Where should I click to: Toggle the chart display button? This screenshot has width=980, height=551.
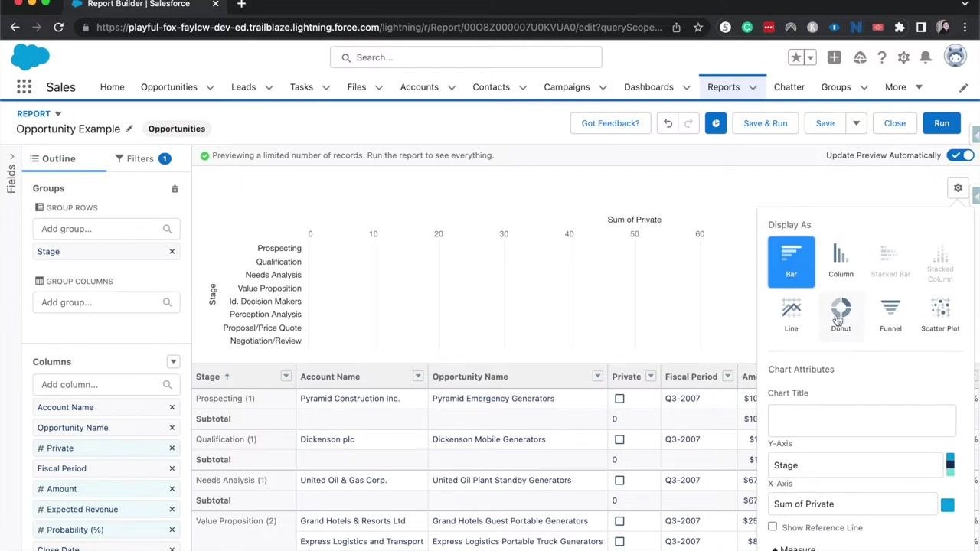pyautogui.click(x=716, y=123)
